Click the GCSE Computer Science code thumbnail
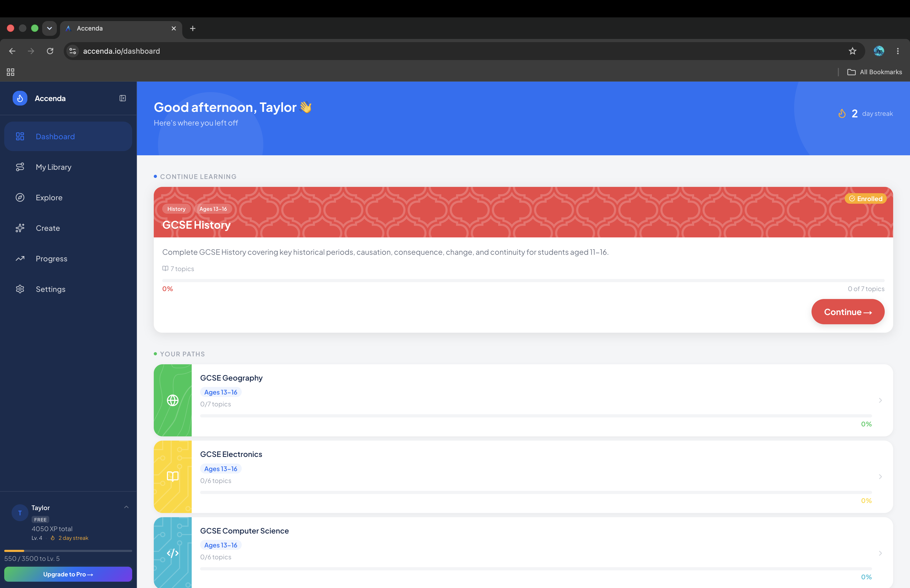 tap(173, 552)
